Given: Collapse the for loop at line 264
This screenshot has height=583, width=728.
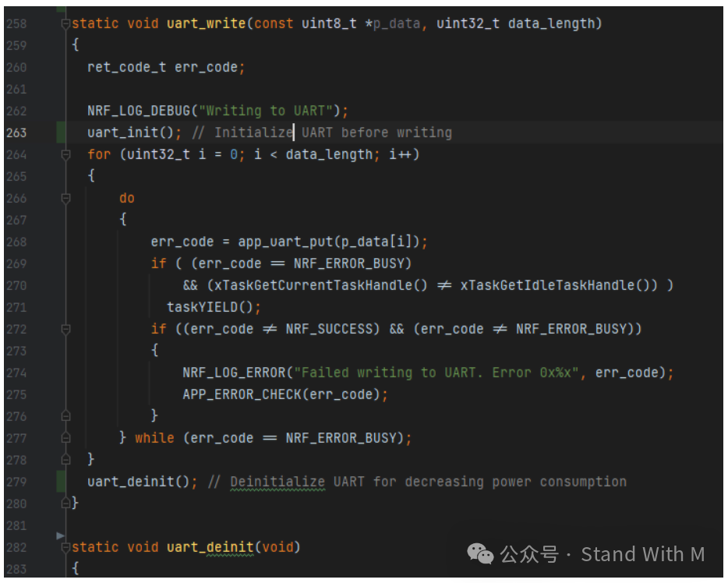Looking at the screenshot, I should tap(66, 154).
